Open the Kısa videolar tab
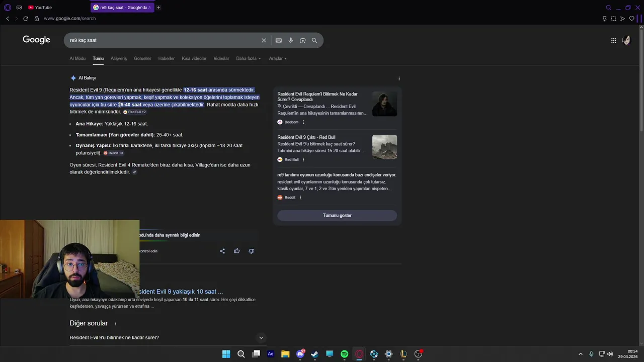The image size is (644, 362). pyautogui.click(x=194, y=58)
